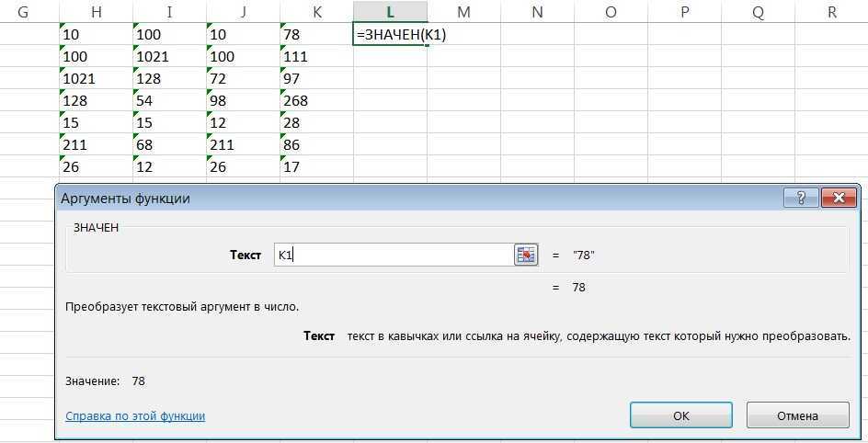Select cell J2 containing 100

(243, 56)
